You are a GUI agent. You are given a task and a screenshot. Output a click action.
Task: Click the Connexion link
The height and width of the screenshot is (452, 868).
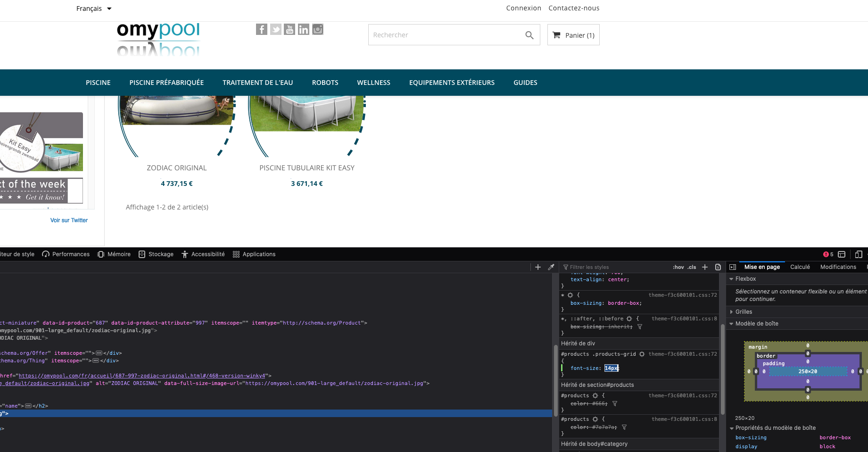[x=524, y=8]
